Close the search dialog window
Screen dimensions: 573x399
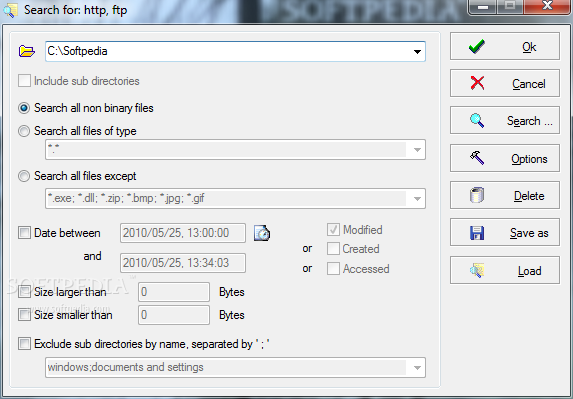click(547, 6)
